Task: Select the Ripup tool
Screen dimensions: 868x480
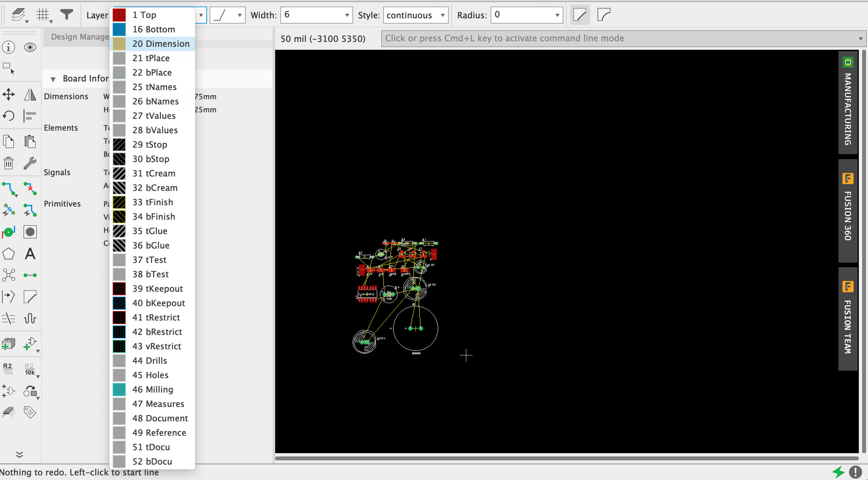Action: coord(30,189)
